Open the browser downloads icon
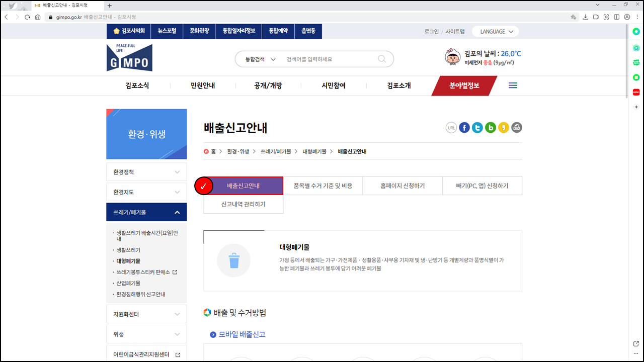This screenshot has height=362, width=644. (586, 17)
